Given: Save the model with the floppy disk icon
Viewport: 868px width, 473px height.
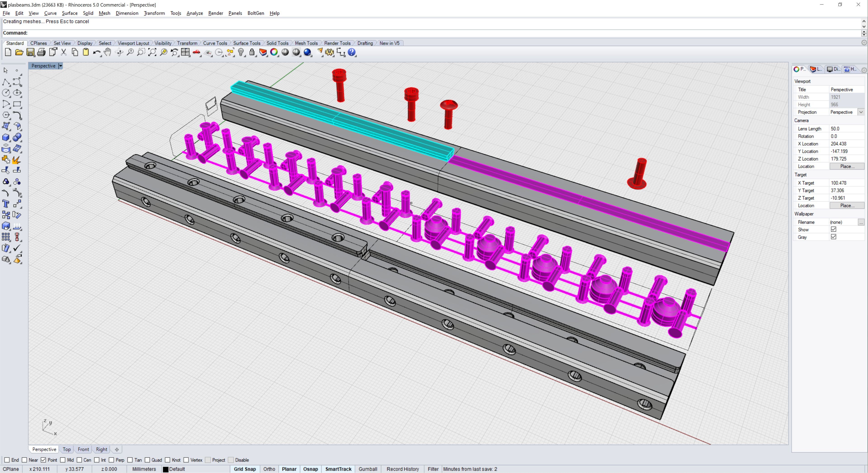Looking at the screenshot, I should point(30,52).
